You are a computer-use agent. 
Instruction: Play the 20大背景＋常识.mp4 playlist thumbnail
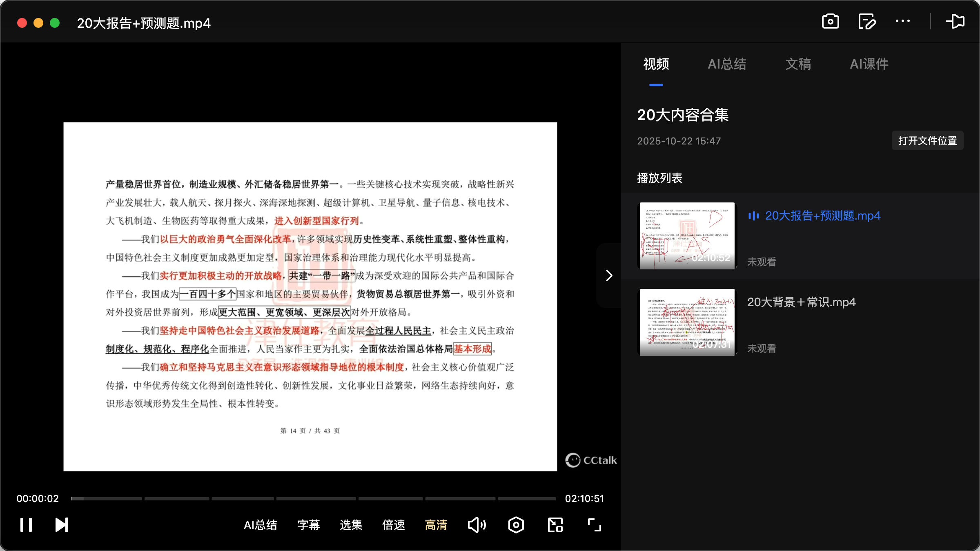tap(687, 322)
